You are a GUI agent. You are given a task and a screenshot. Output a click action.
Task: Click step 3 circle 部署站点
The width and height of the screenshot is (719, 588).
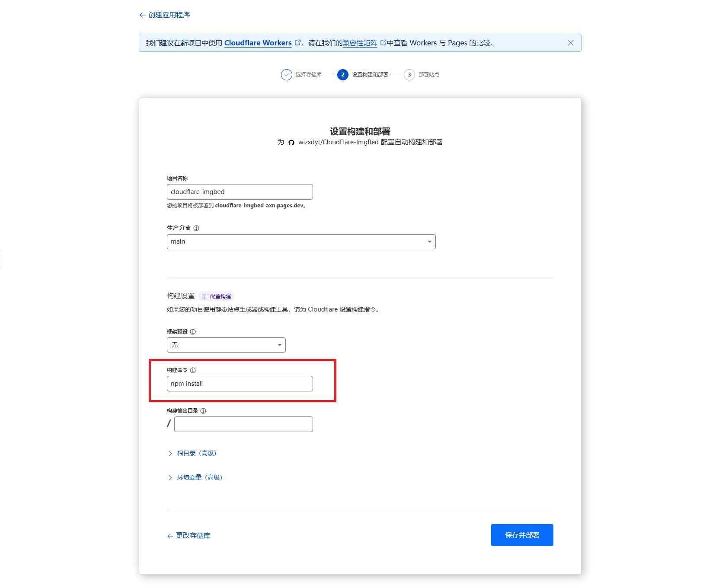(x=409, y=75)
